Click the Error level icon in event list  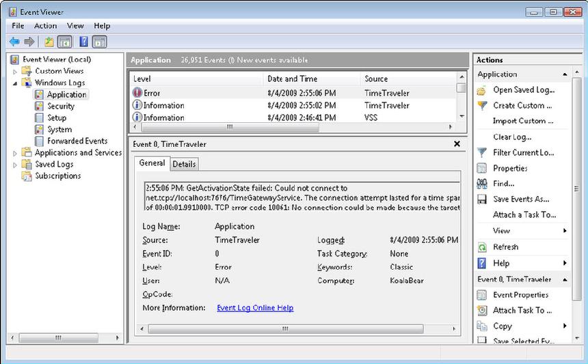coord(137,92)
